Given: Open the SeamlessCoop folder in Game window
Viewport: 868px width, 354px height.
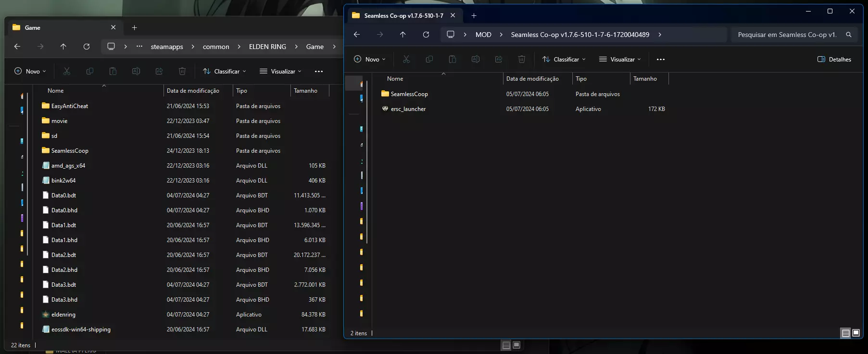Looking at the screenshot, I should [x=69, y=151].
